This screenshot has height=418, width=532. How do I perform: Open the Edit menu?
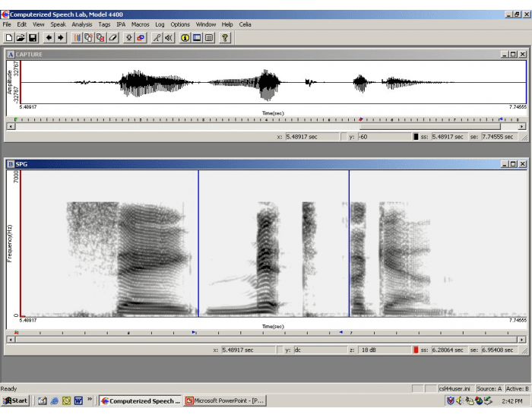(22, 24)
